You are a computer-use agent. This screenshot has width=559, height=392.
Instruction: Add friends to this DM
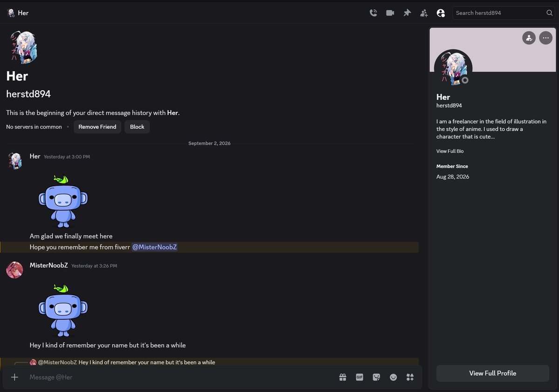pos(424,13)
